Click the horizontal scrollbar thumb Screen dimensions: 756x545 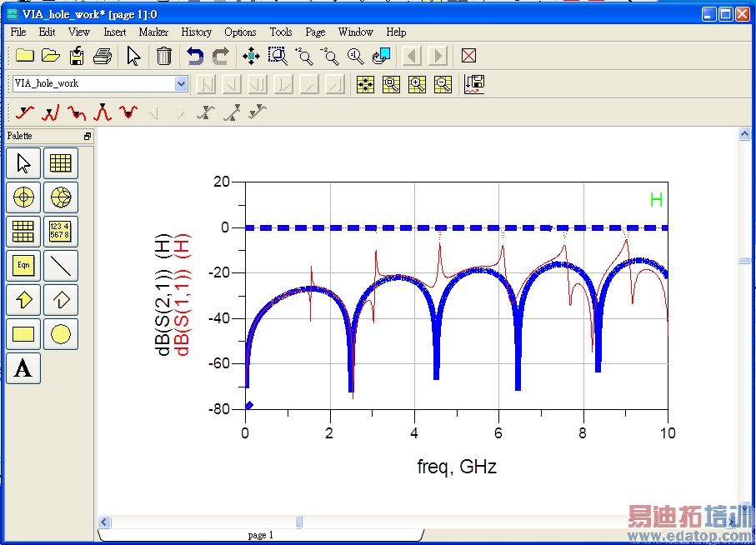[299, 522]
